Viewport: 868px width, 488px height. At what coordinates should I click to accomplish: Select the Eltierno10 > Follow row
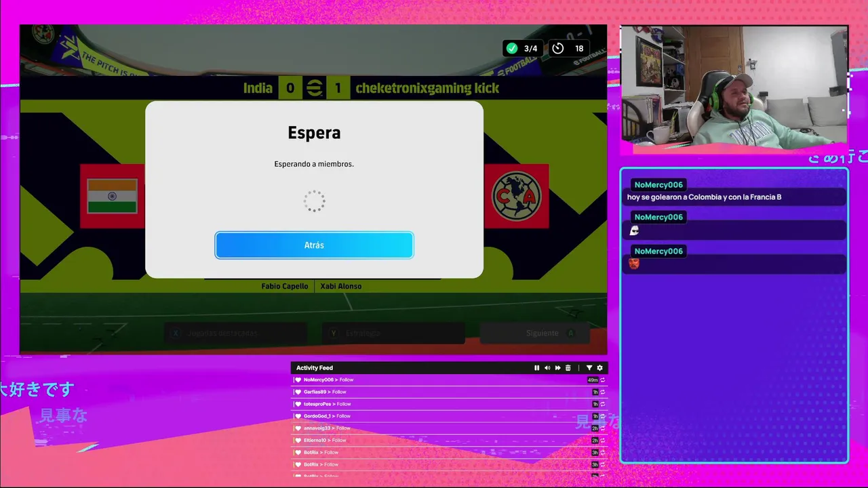click(449, 441)
